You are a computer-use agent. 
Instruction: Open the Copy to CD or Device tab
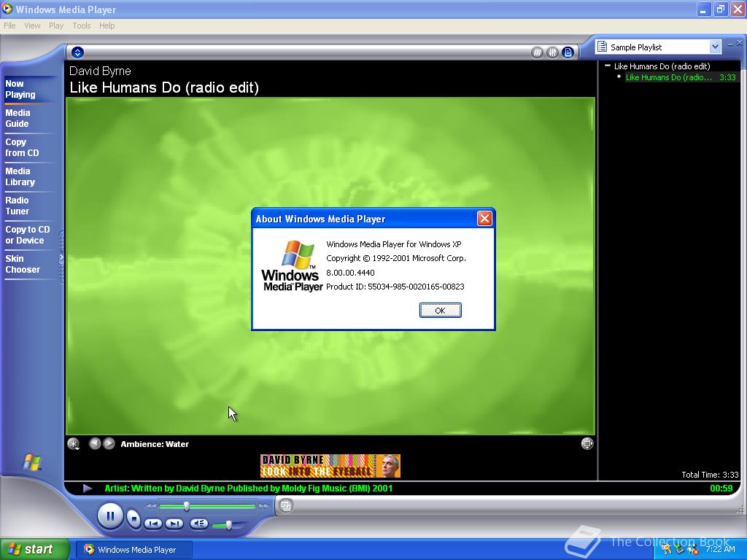pos(28,235)
